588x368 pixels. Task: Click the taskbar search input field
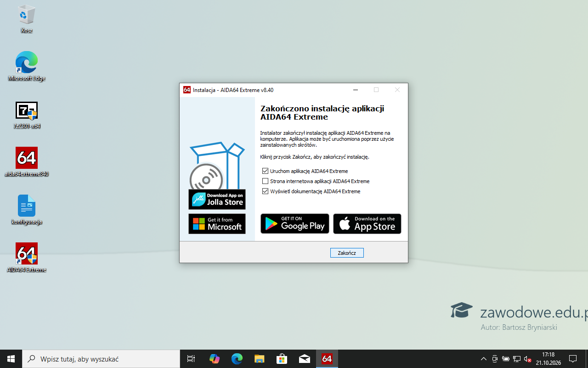(102, 359)
